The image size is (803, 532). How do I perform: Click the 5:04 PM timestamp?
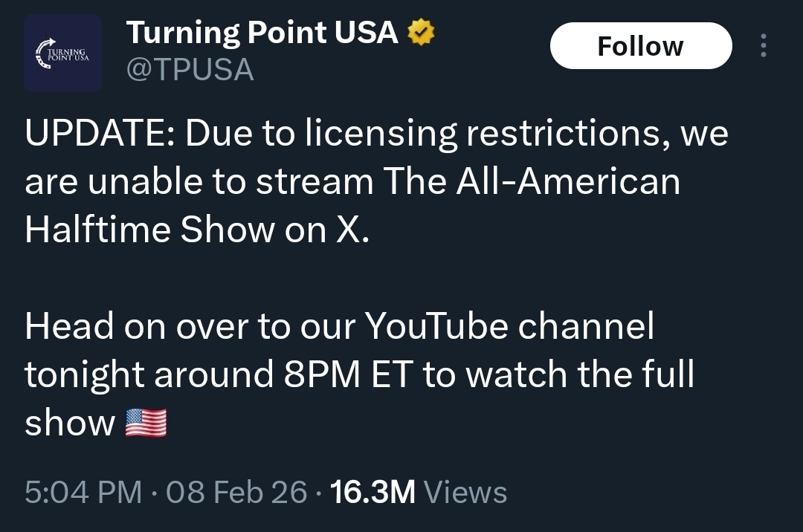pos(83,492)
